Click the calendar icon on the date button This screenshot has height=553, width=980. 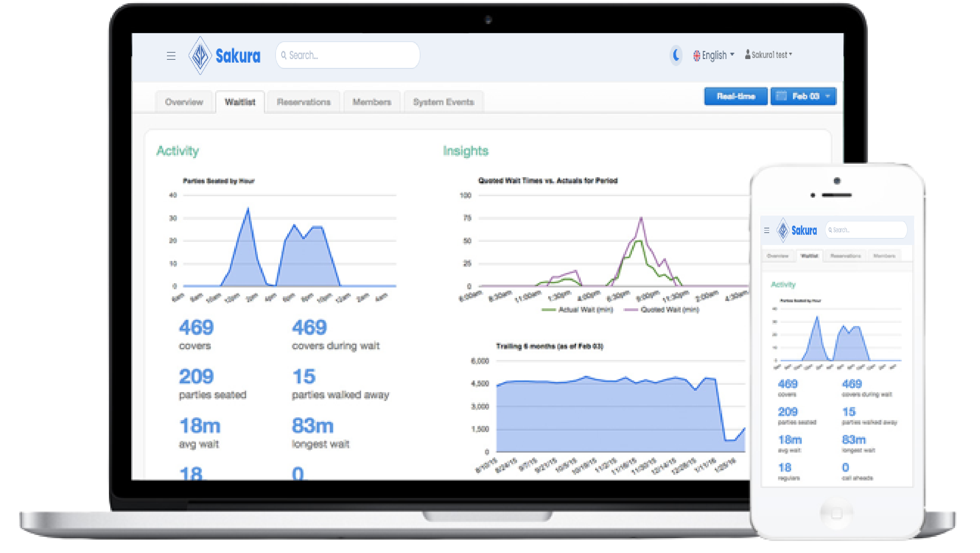781,96
